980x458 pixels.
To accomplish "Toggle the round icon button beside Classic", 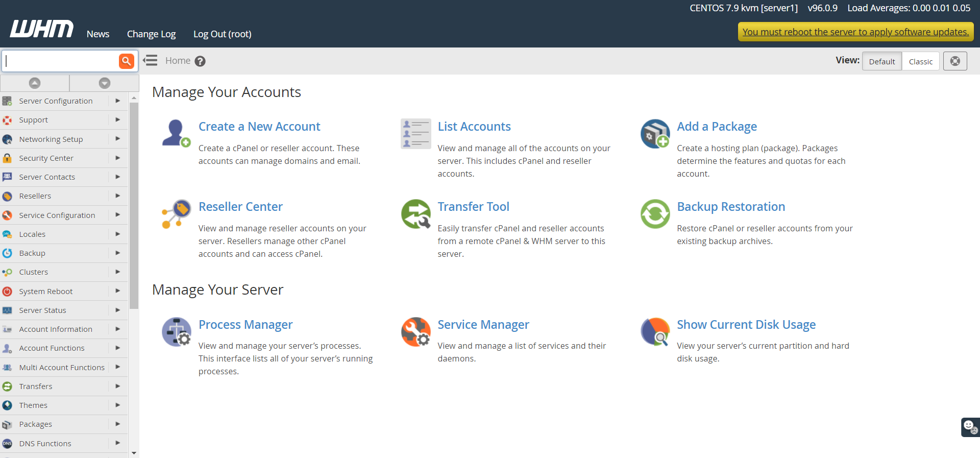I will point(954,61).
